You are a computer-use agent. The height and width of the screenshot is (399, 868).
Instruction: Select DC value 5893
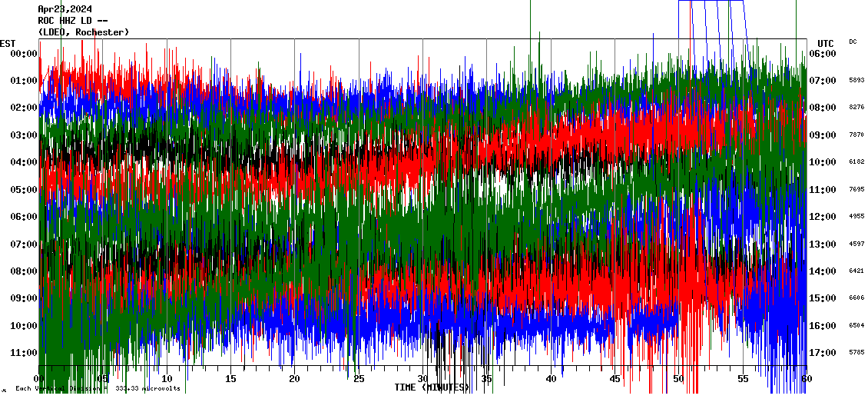tap(856, 80)
